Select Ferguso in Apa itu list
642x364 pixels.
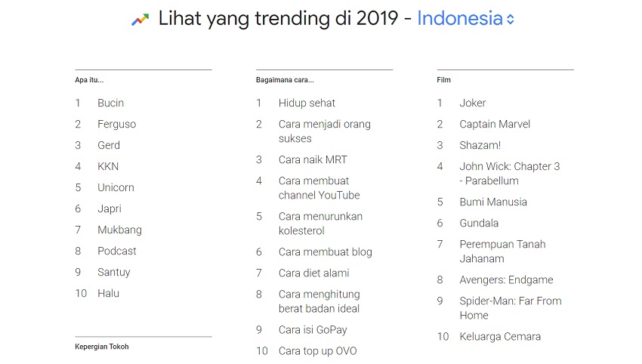[116, 124]
